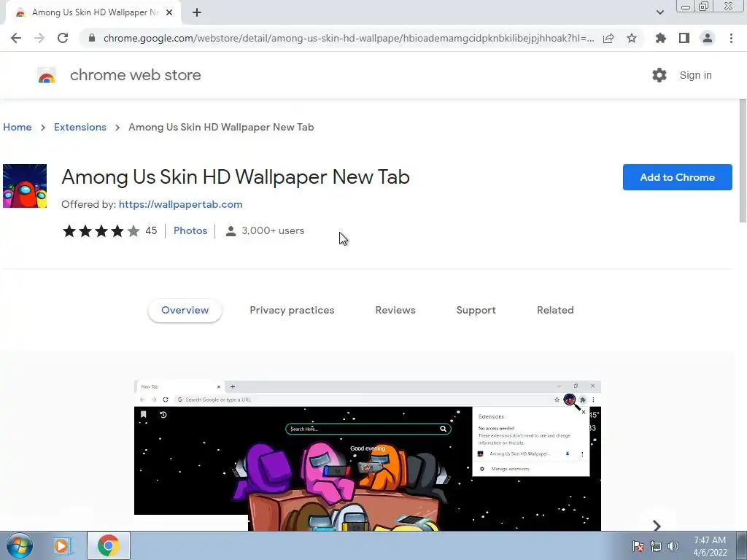Switch to the Privacy practices tab
The height and width of the screenshot is (560, 747).
pyautogui.click(x=292, y=310)
